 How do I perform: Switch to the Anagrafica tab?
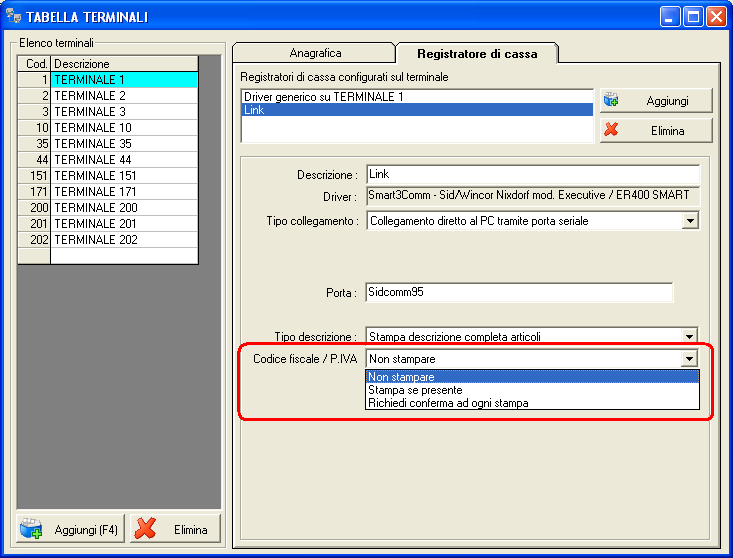[315, 53]
